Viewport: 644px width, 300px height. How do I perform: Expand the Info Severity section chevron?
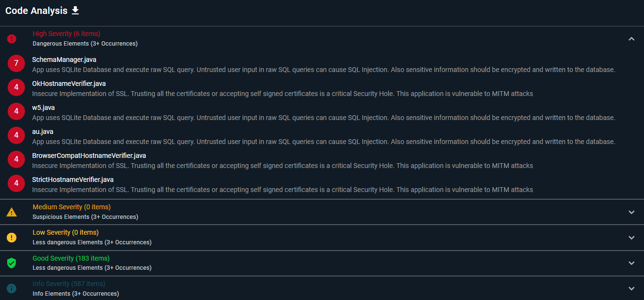[x=632, y=288]
